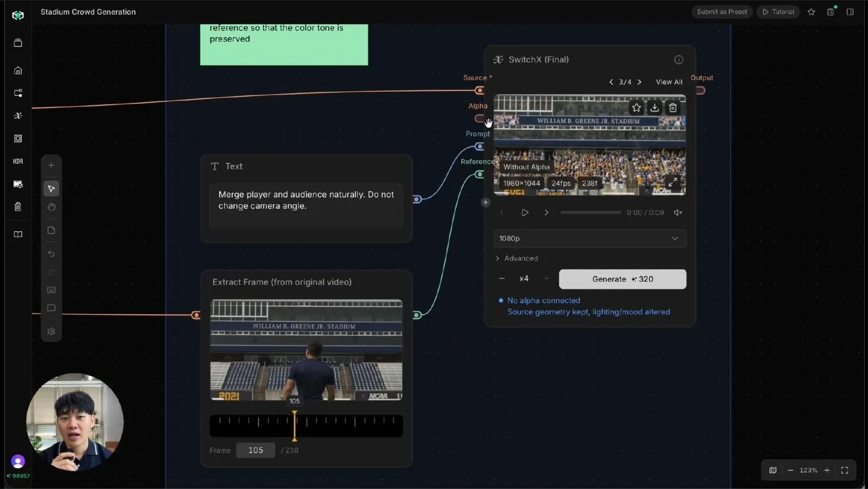This screenshot has height=489, width=868.
Task: Open SwitchX node info icon
Action: pyautogui.click(x=679, y=60)
